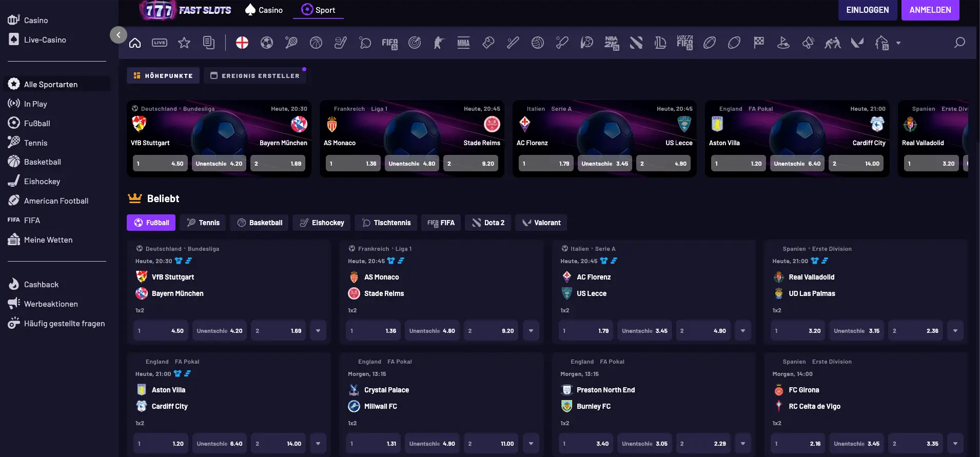Expand markets for VfB Stuttgart match
This screenshot has width=980, height=457.
coord(318,331)
